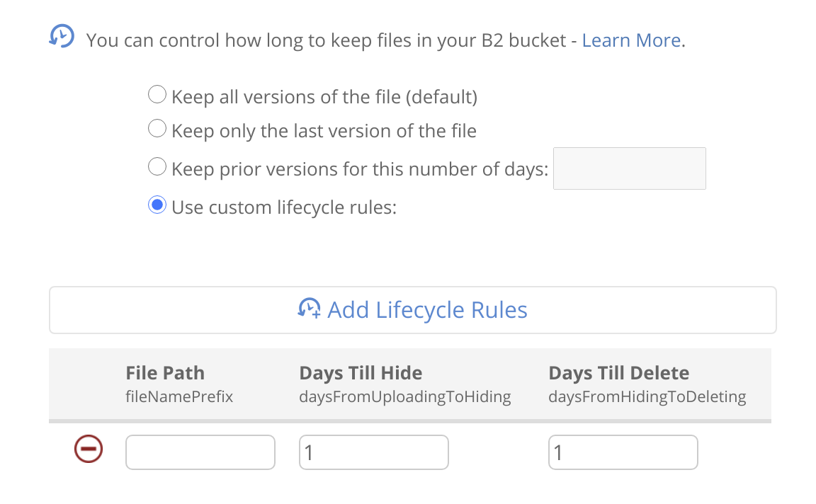
Task: Toggle the Use custom lifecycle rules radio
Action: pos(157,205)
